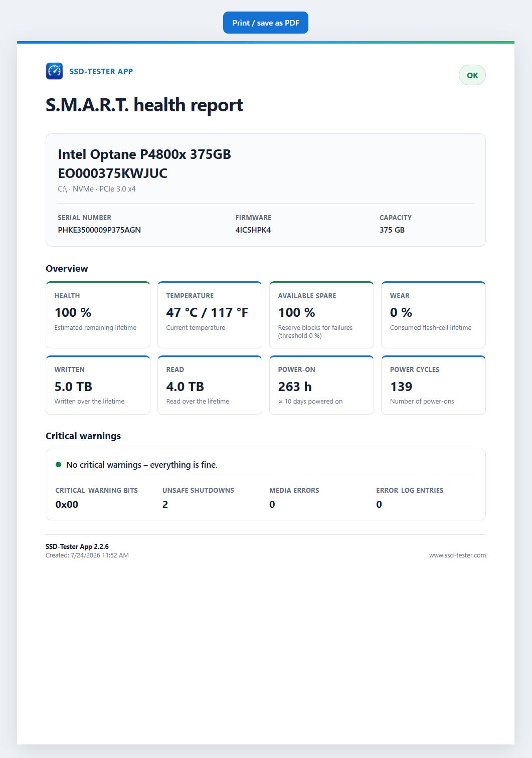Click the Reserve blocks for failures caption
Viewport: 532px width, 758px height.
coord(315,331)
